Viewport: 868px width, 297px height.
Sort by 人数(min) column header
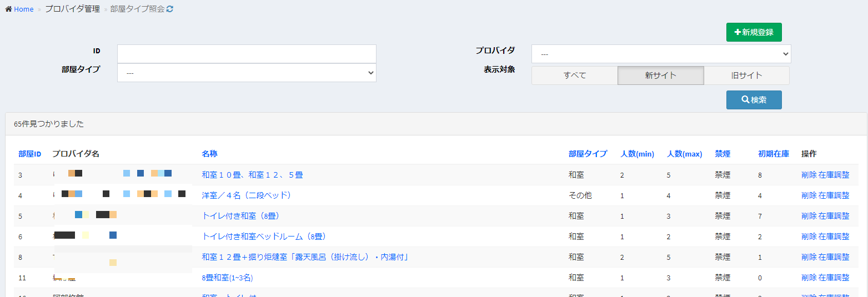point(637,154)
